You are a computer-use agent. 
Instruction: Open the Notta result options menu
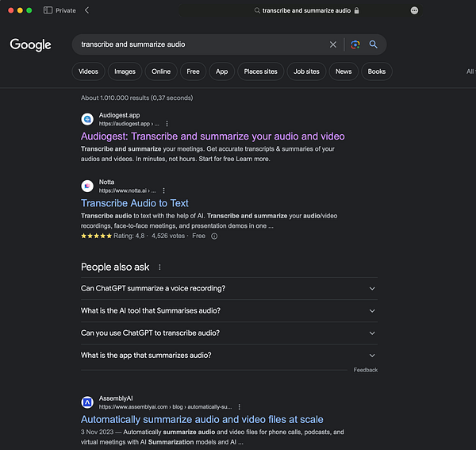(163, 190)
